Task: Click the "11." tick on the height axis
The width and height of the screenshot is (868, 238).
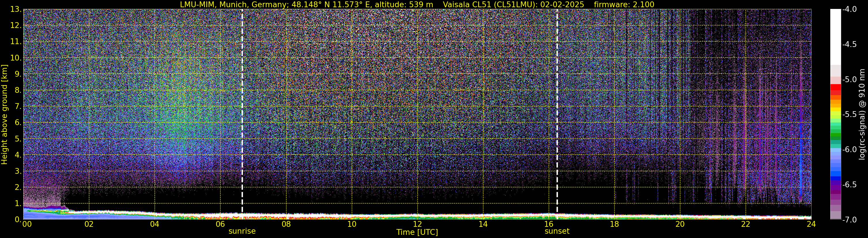Action: click(x=16, y=42)
